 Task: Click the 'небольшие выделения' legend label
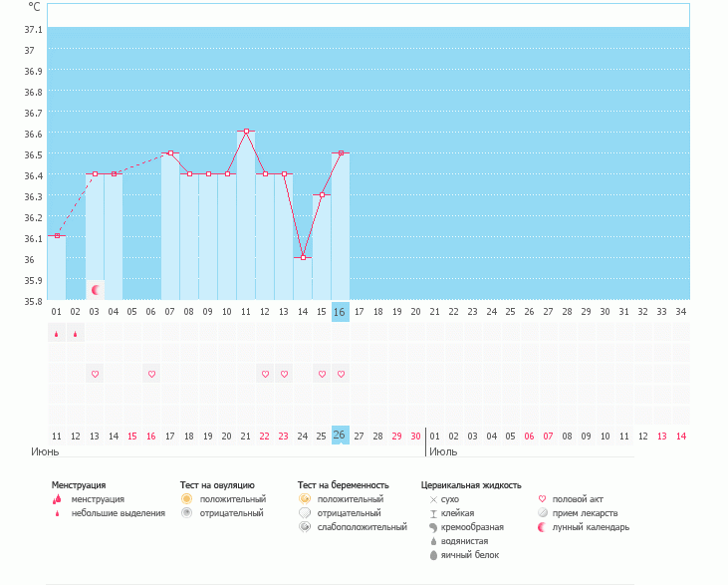pyautogui.click(x=119, y=513)
